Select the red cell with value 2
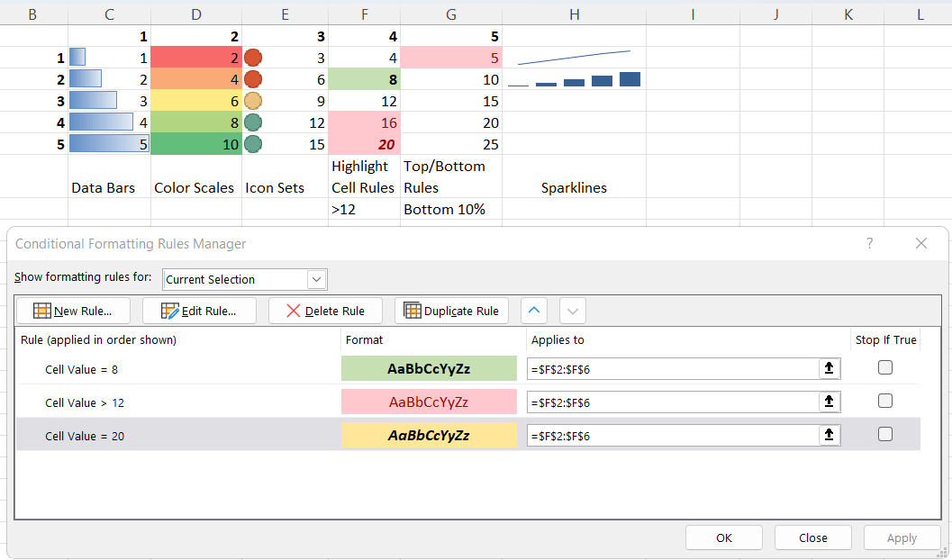 (x=196, y=58)
